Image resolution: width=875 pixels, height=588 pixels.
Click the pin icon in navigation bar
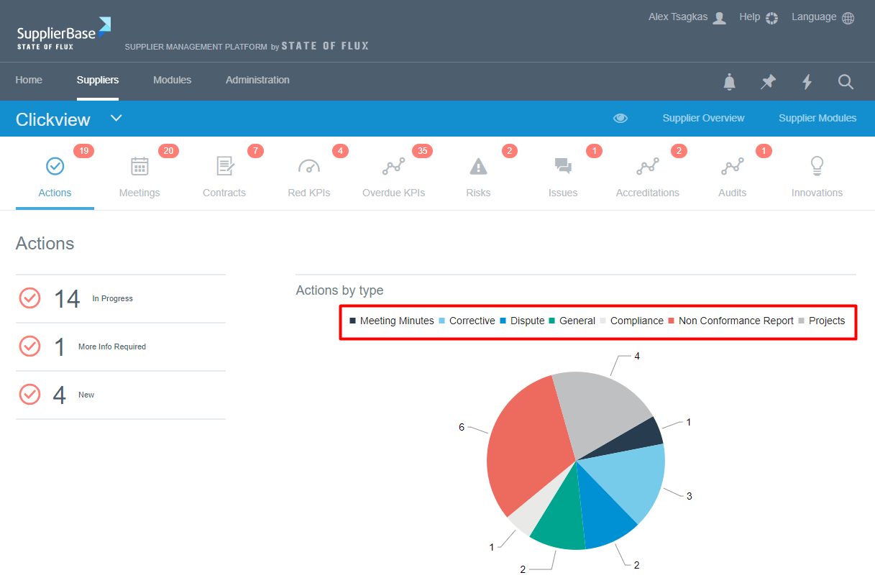[x=768, y=82]
